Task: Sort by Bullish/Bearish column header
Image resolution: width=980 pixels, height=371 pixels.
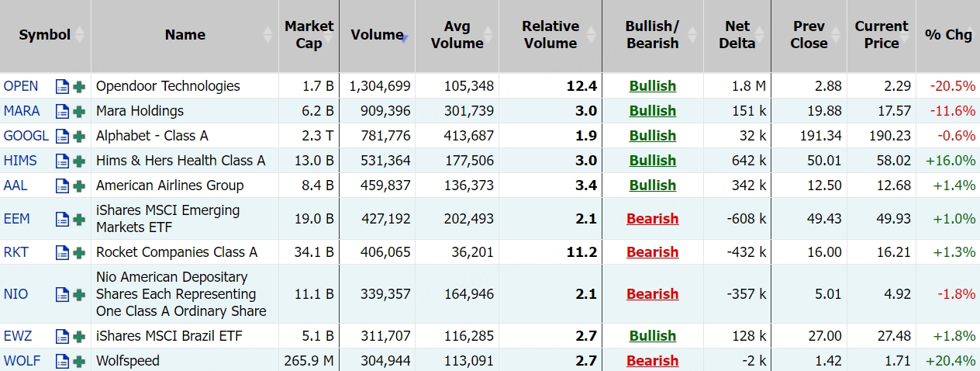Action: [652, 35]
